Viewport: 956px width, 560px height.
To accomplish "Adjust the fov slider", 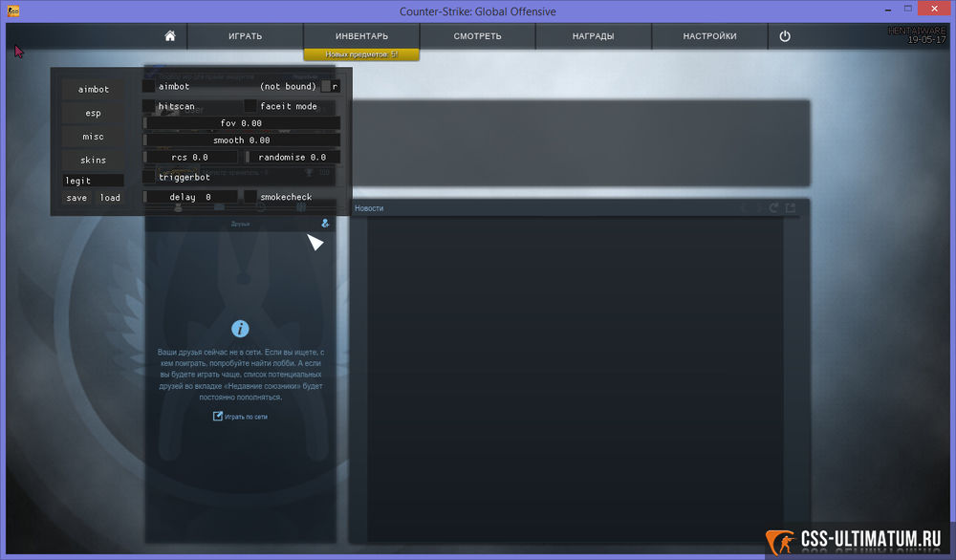I will (x=242, y=123).
